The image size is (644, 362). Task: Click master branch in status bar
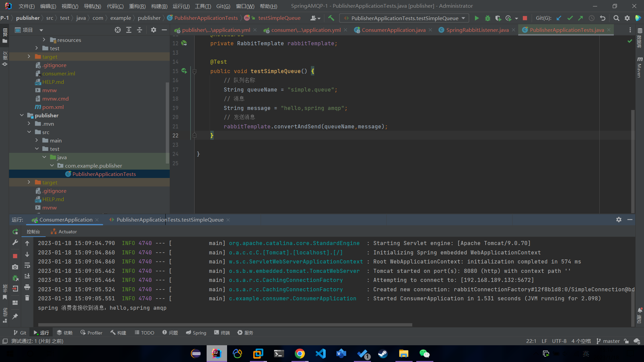tap(608, 341)
